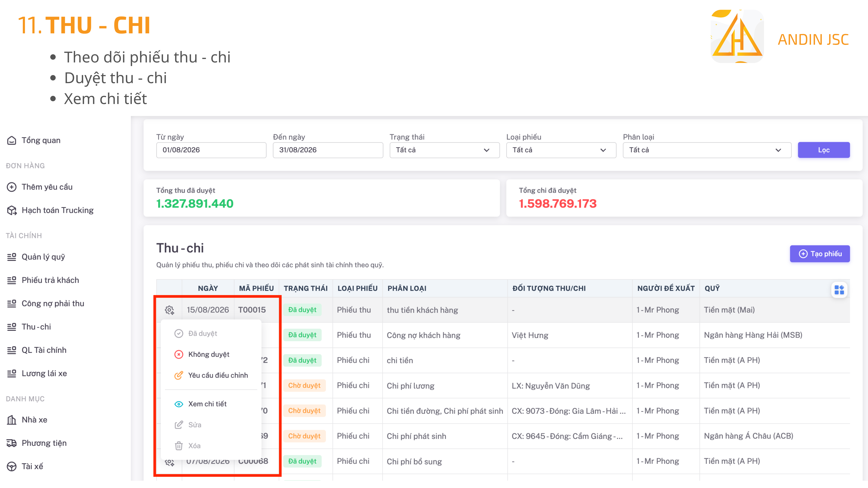Click the Tổng quan home icon
This screenshot has height=488, width=868.
pyautogui.click(x=12, y=140)
